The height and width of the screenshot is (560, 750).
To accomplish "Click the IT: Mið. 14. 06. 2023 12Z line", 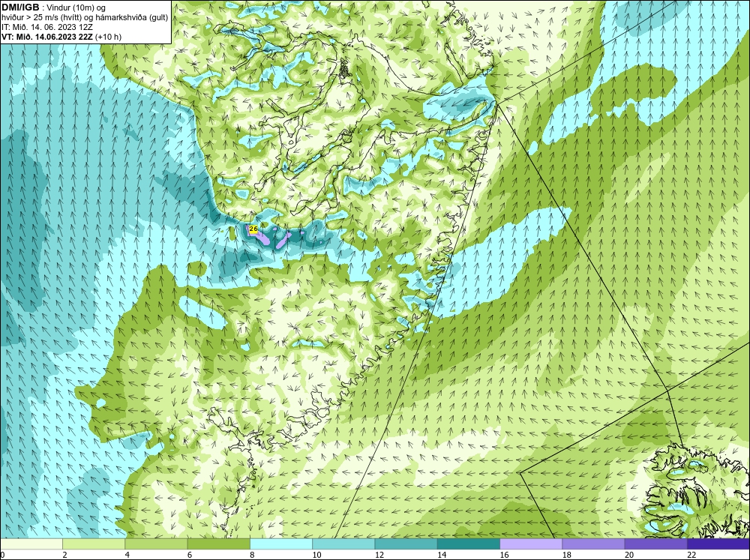I will 47,27.
